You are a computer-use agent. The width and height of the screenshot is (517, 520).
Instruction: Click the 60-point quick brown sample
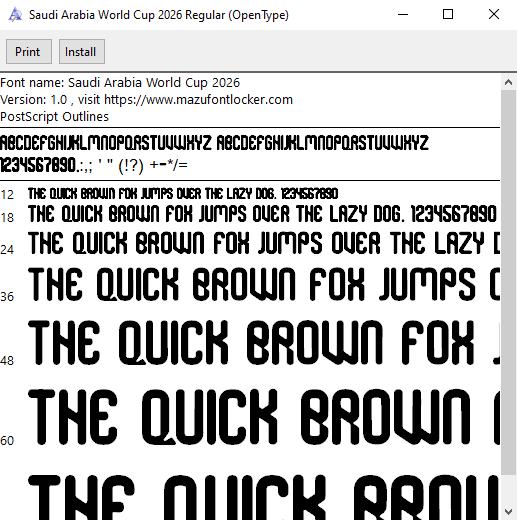click(264, 417)
